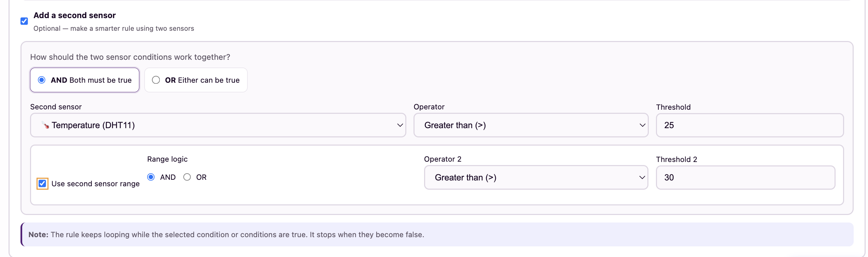The width and height of the screenshot is (868, 257).
Task: Uncheck the Add a second sensor checkbox
Action: 24,21
